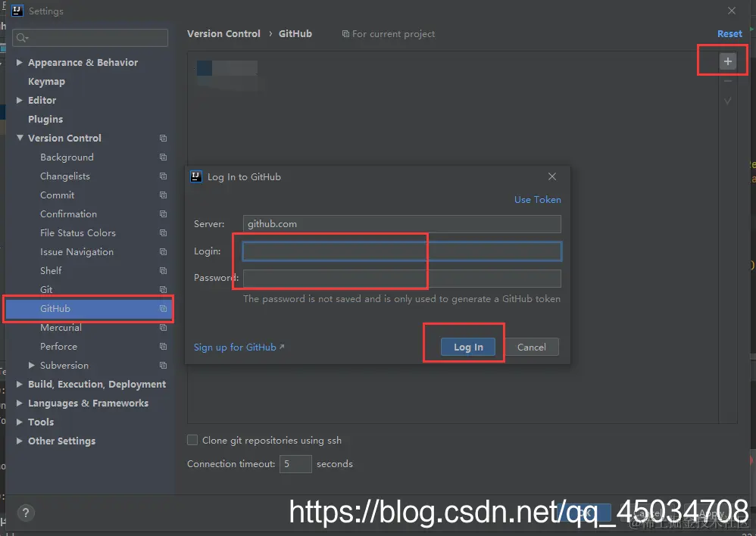
Task: Select the GitHub settings item
Action: click(88, 308)
